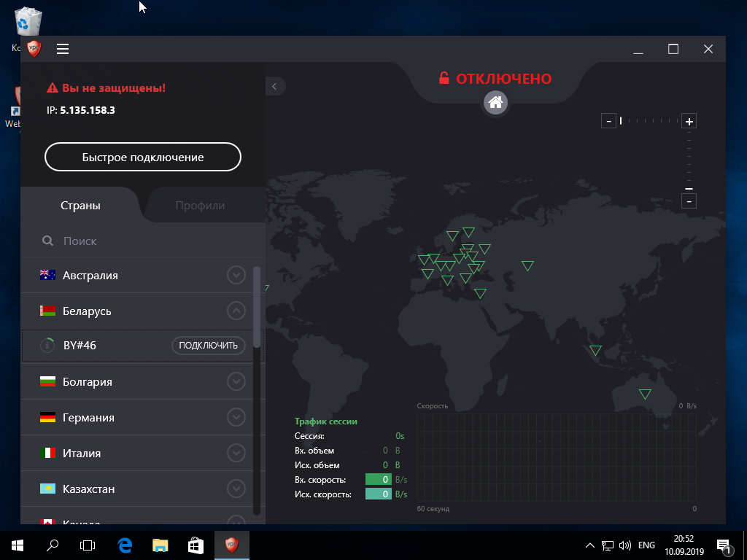Expand Italy server list
Viewport: 747px width, 560px height.
(x=236, y=453)
